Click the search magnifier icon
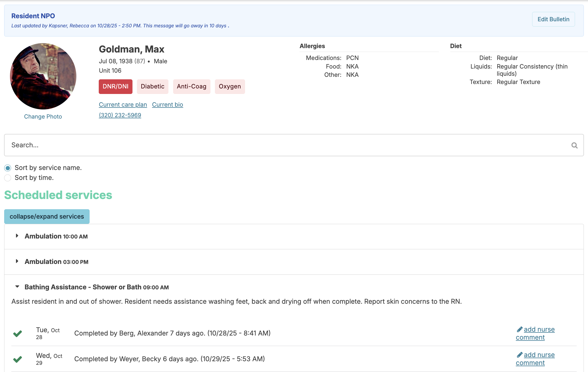Image resolution: width=588 pixels, height=372 pixels. (x=574, y=145)
